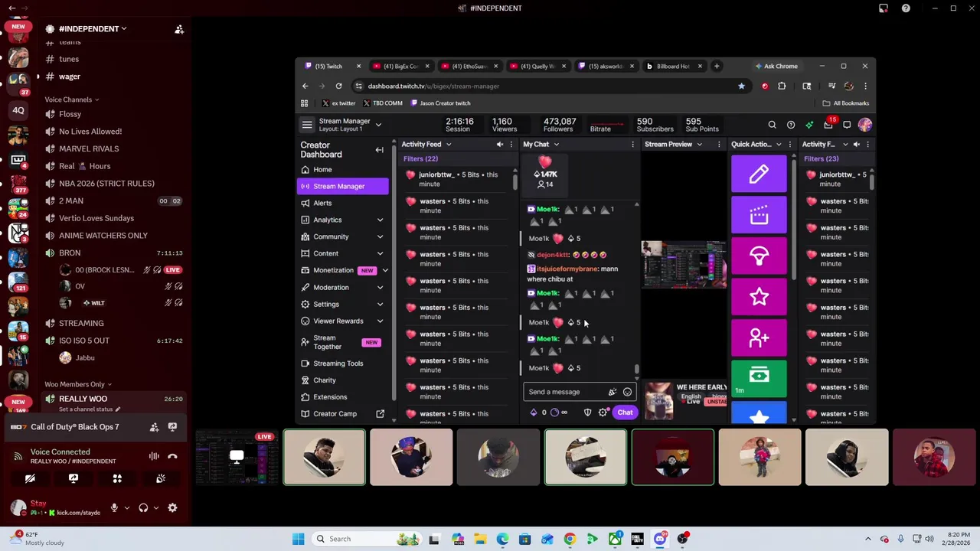980x551 pixels.
Task: Mute the first Activity Feed panel sound
Action: click(500, 144)
